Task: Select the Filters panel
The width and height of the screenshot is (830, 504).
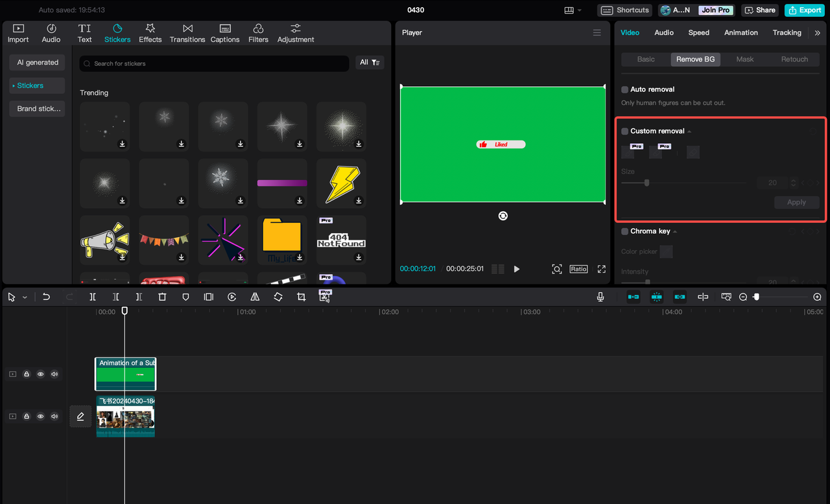Action: point(258,32)
